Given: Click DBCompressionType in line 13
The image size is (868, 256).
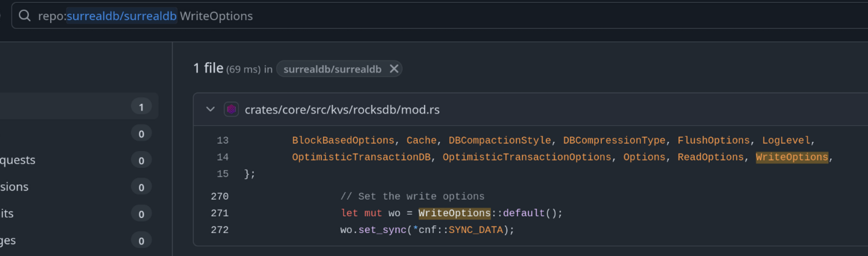Looking at the screenshot, I should coord(614,141).
